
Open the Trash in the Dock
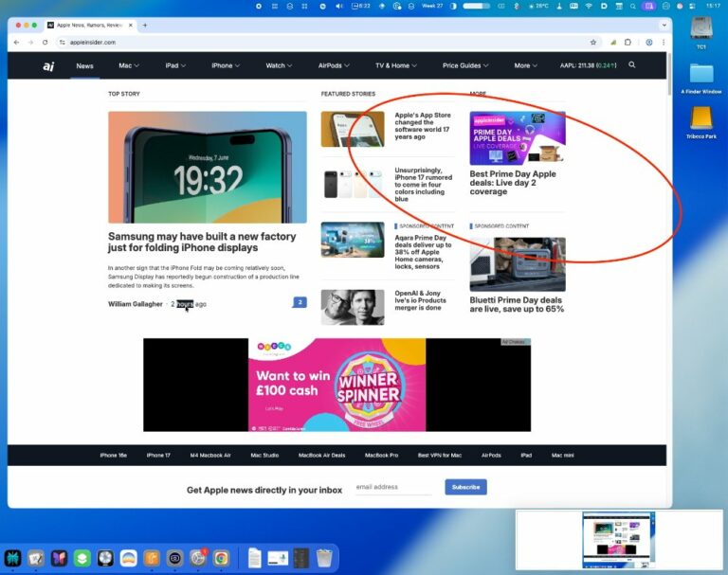[x=324, y=558]
